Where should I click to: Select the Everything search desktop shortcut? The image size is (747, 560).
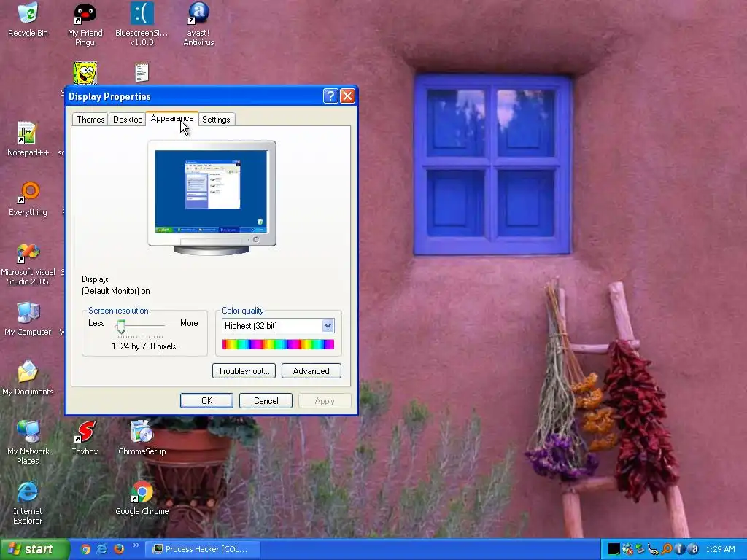pyautogui.click(x=28, y=198)
